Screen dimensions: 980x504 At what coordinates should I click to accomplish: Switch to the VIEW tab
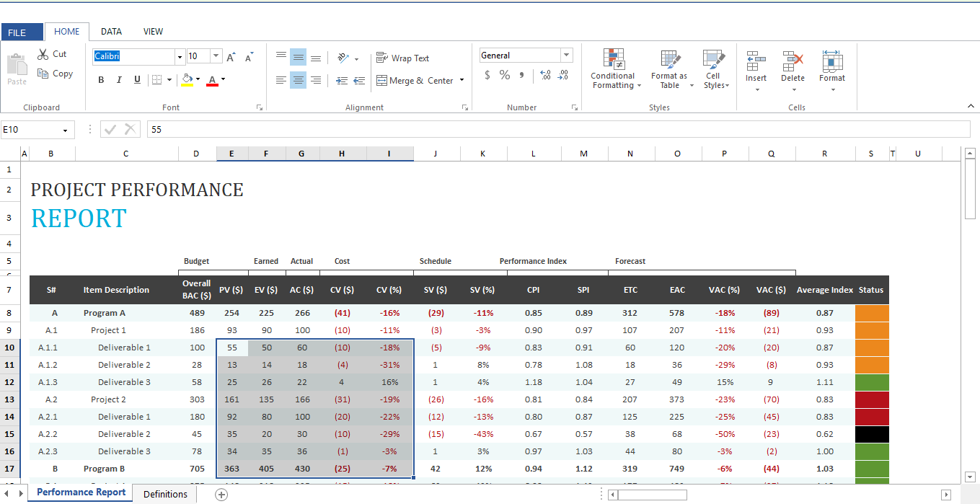(153, 32)
